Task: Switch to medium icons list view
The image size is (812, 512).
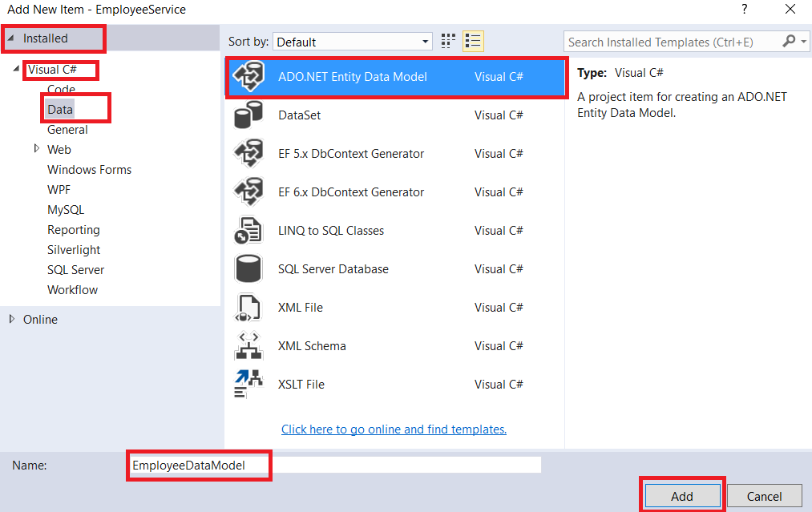Action: (x=473, y=42)
